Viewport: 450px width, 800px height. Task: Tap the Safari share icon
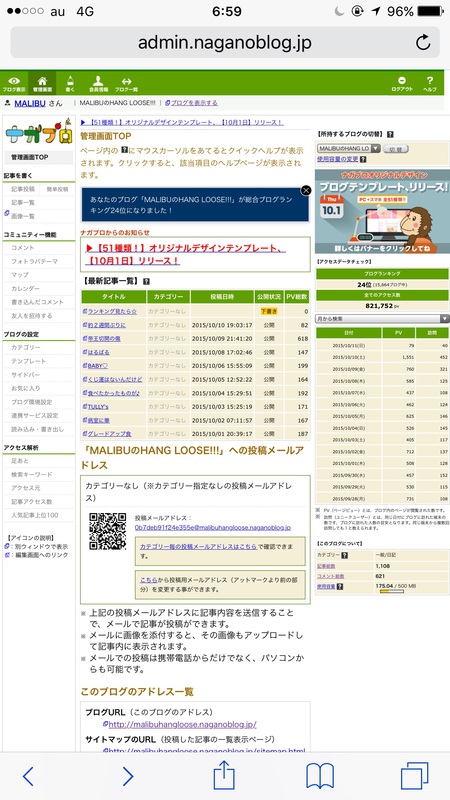point(224,775)
